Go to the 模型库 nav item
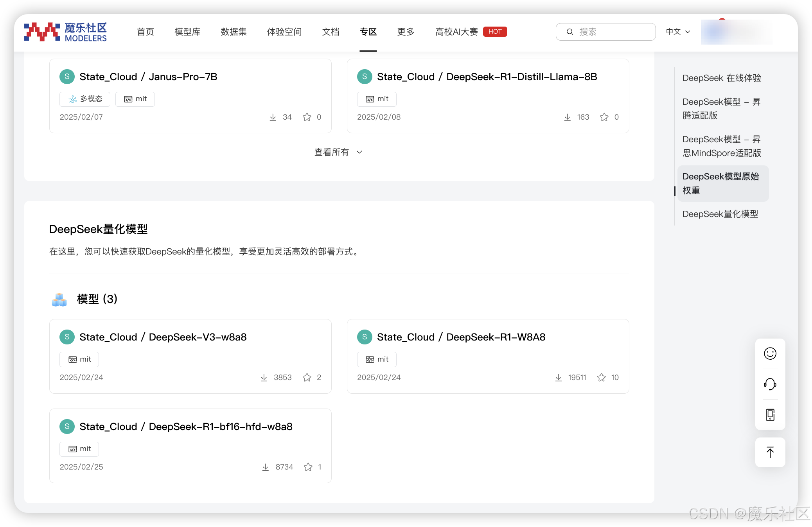Screen dimensions: 812x527 (187, 32)
